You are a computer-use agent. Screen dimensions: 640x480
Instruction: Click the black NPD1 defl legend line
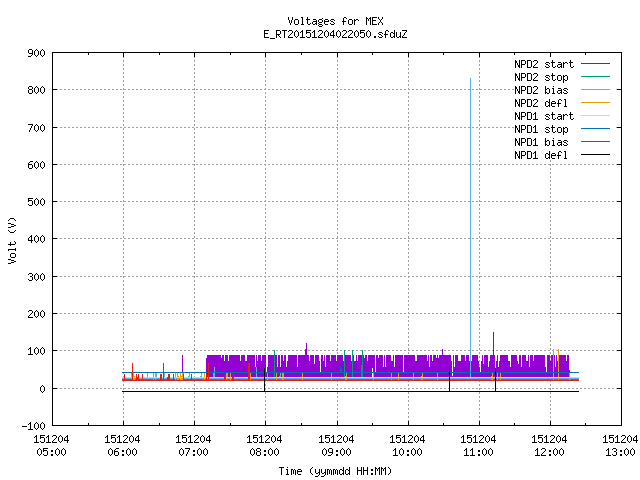pos(595,155)
